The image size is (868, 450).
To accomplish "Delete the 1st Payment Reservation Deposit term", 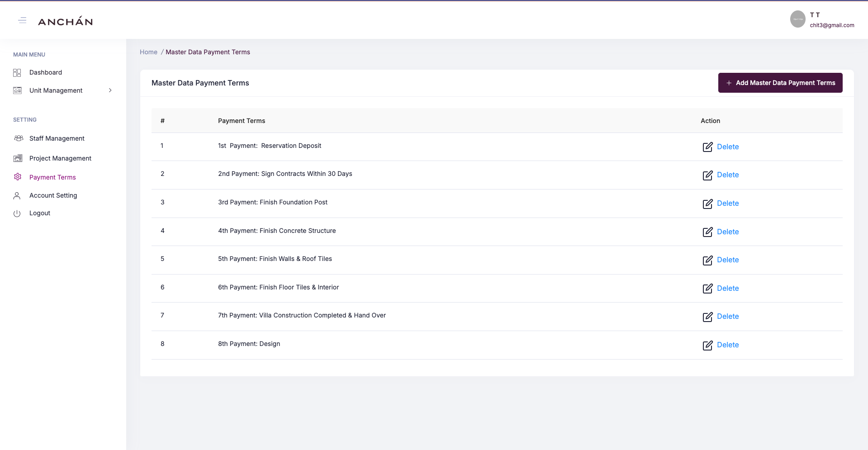I will 728,147.
